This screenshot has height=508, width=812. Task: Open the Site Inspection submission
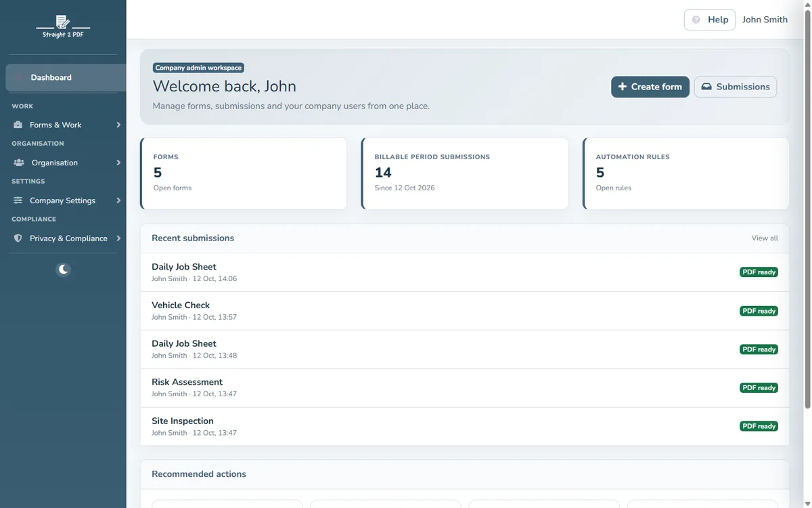(465, 426)
